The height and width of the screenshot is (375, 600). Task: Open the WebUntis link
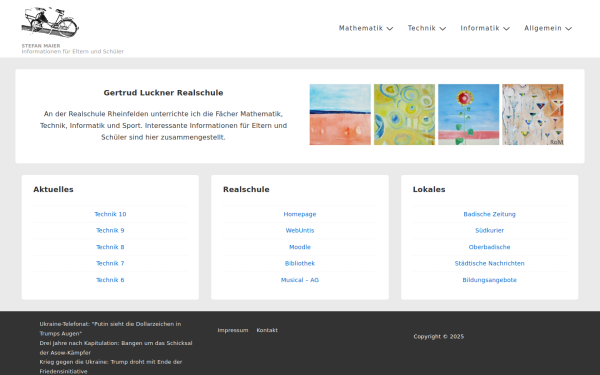pyautogui.click(x=300, y=230)
